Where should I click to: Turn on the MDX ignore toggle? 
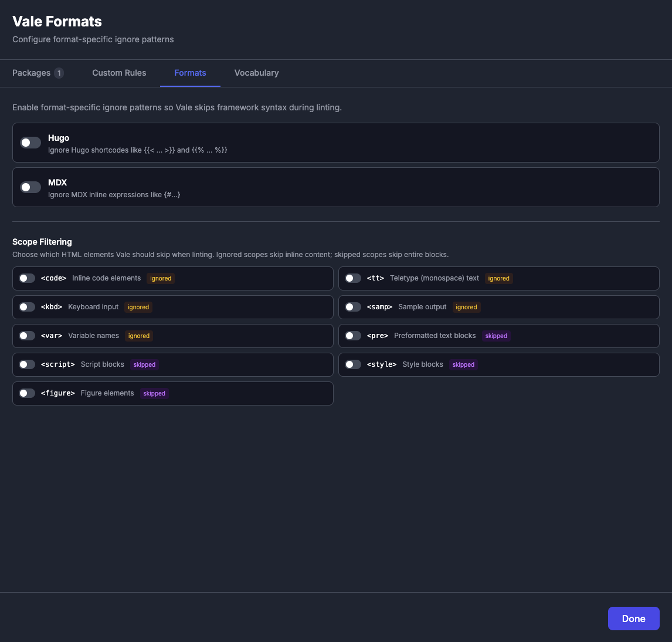[x=30, y=187]
